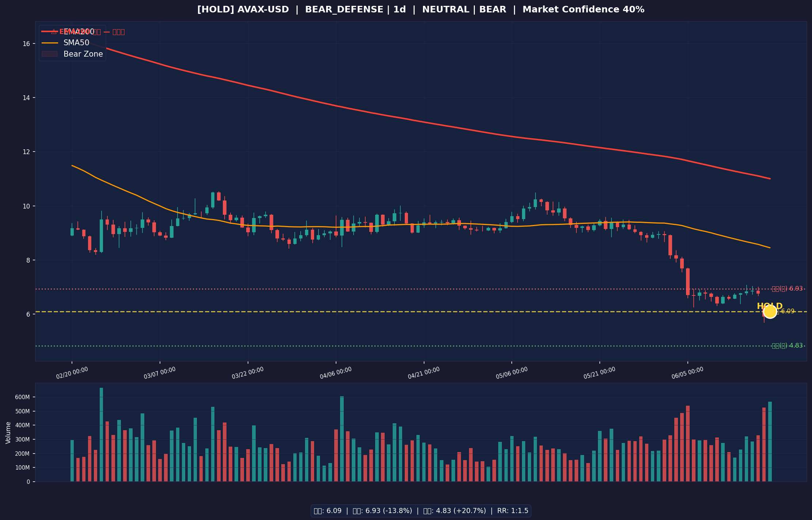Click the bottom summary box showing RR: 1:1.5
The height and width of the screenshot is (520, 812).
pos(421,511)
